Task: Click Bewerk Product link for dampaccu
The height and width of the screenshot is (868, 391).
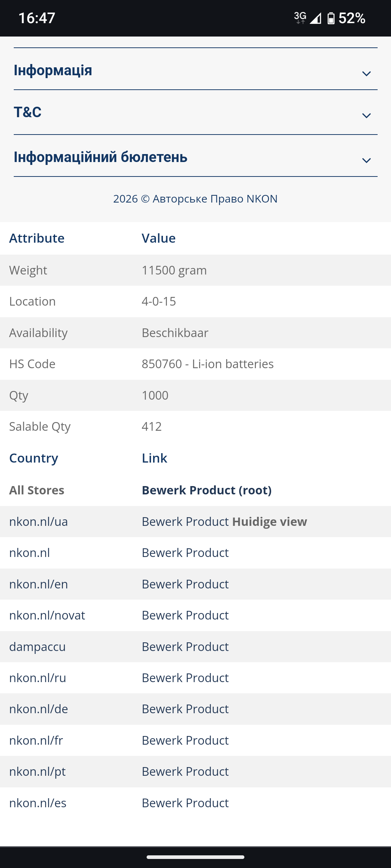Action: click(x=185, y=647)
